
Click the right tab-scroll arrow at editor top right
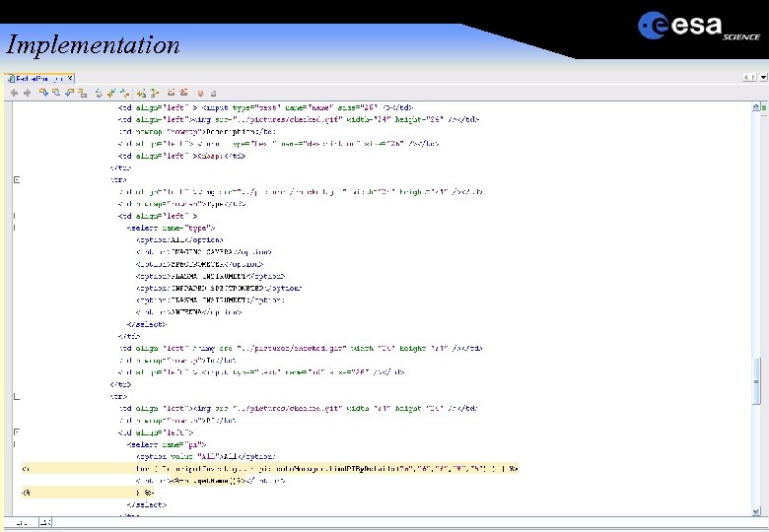753,78
